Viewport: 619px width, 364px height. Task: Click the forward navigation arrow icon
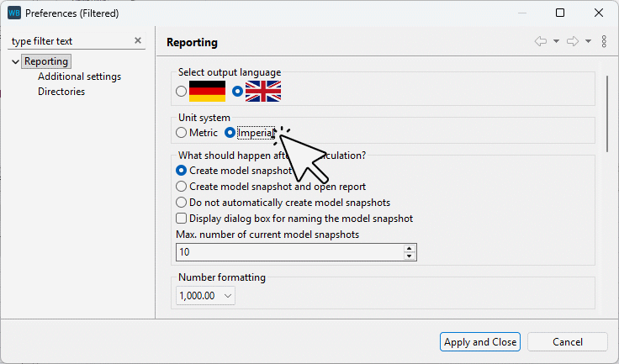point(573,41)
